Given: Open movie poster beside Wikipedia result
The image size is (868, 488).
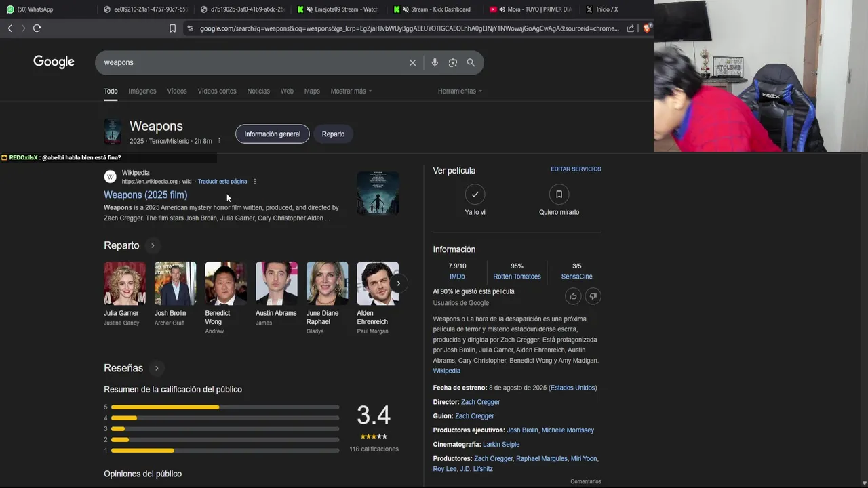Looking at the screenshot, I should click(x=378, y=193).
